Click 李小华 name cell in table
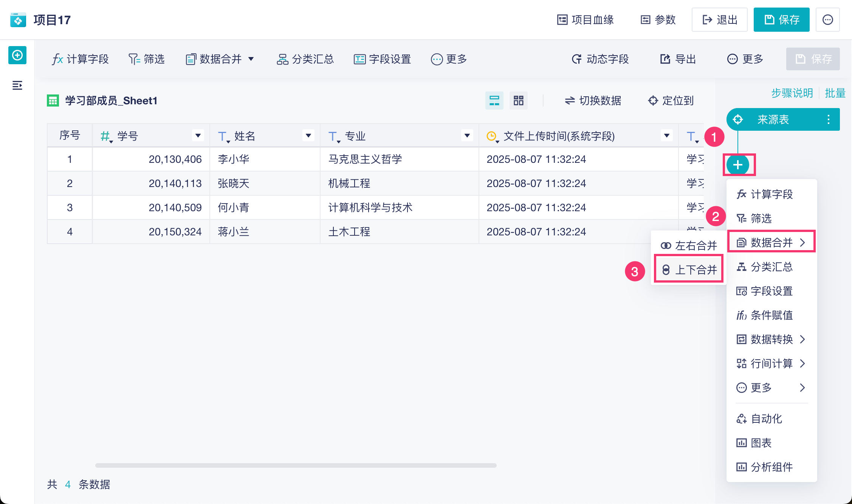This screenshot has height=504, width=852. click(x=234, y=159)
